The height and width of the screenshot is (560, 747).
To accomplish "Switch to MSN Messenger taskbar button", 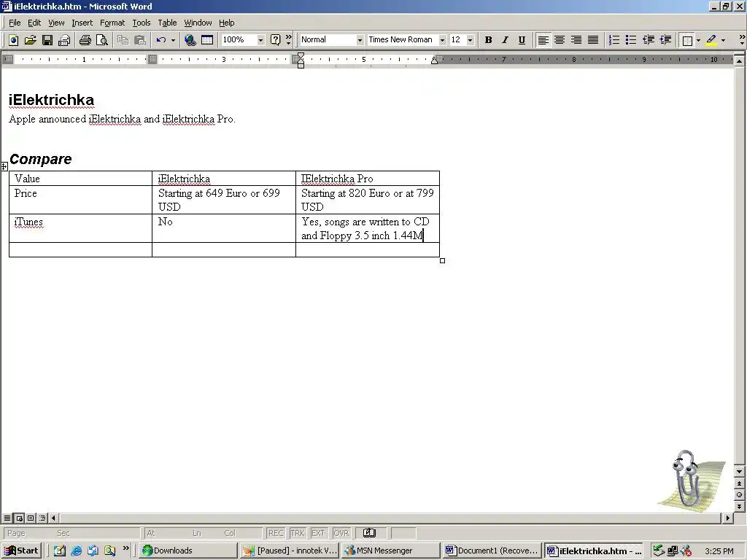I will 390,551.
